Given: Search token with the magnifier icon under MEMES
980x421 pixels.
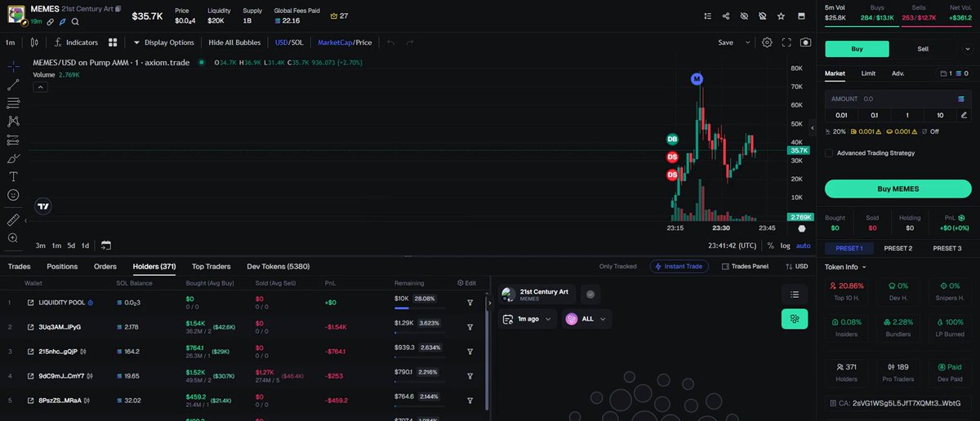Looking at the screenshot, I should 75,22.
